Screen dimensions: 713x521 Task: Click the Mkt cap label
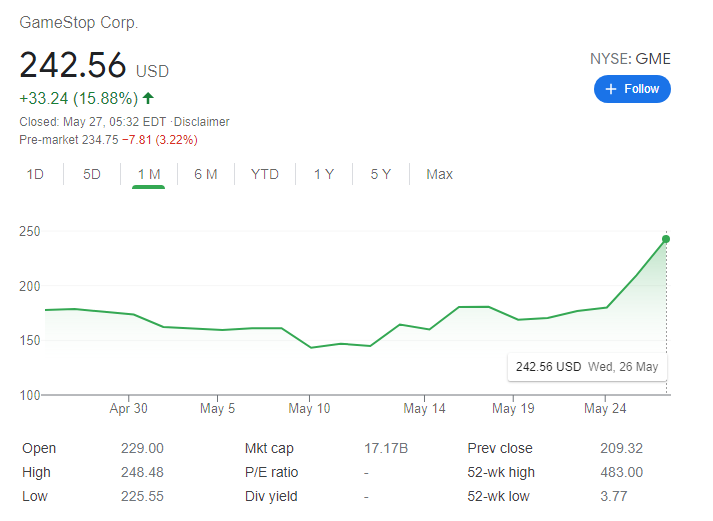269,448
